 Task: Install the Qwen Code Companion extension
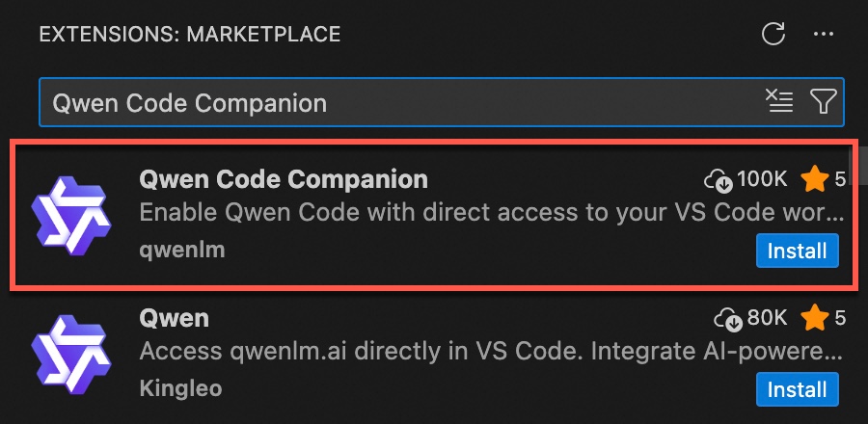point(797,252)
